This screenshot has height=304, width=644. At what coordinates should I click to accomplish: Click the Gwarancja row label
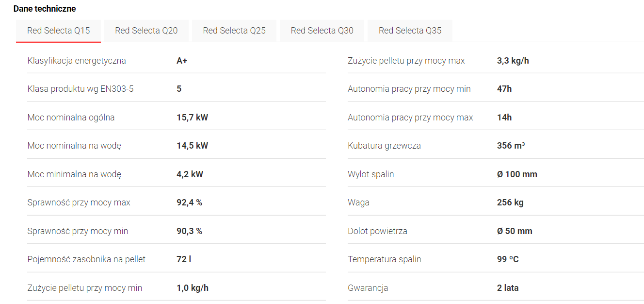[x=368, y=288]
